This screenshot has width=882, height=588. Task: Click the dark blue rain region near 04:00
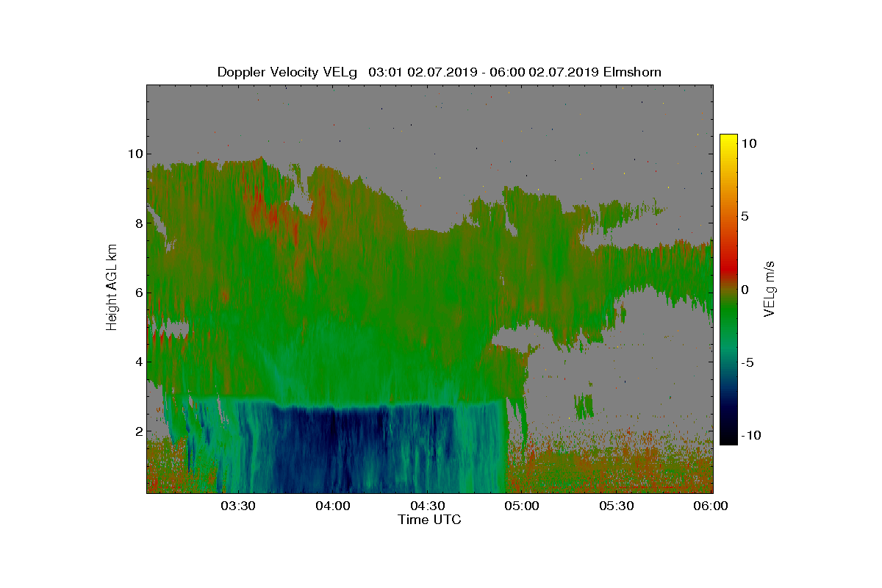click(x=331, y=448)
